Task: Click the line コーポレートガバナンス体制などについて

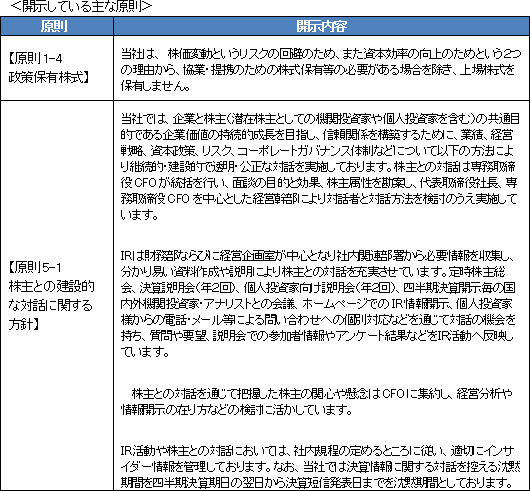Action: click(x=317, y=151)
